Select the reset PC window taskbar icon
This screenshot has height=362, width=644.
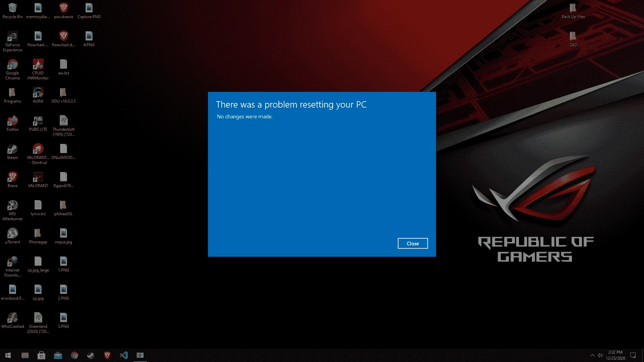pos(140,355)
